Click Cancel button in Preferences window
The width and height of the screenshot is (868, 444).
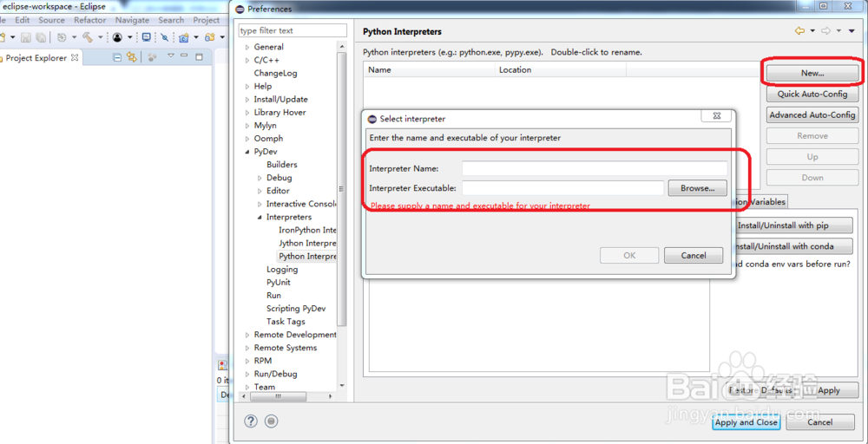(820, 421)
